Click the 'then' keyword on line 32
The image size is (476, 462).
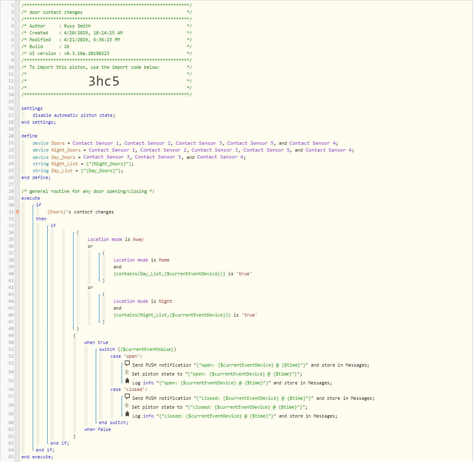pyautogui.click(x=41, y=219)
